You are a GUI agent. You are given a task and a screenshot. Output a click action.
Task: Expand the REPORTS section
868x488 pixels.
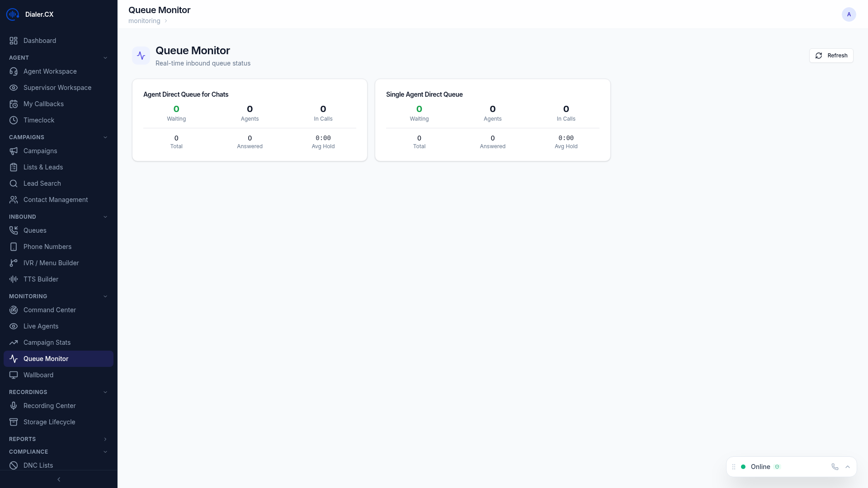105,439
